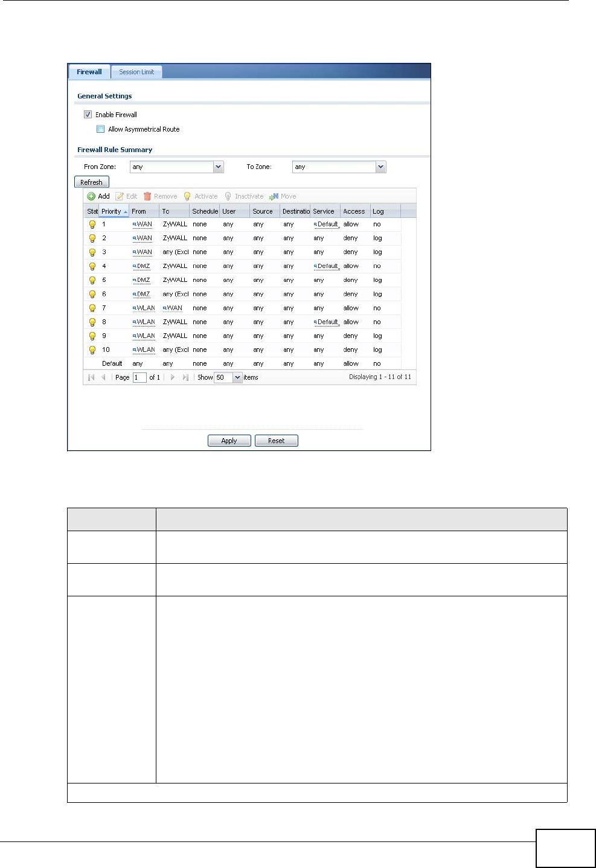
Task: Toggle the Enable Firewall checkbox
Action: pyautogui.click(x=88, y=115)
